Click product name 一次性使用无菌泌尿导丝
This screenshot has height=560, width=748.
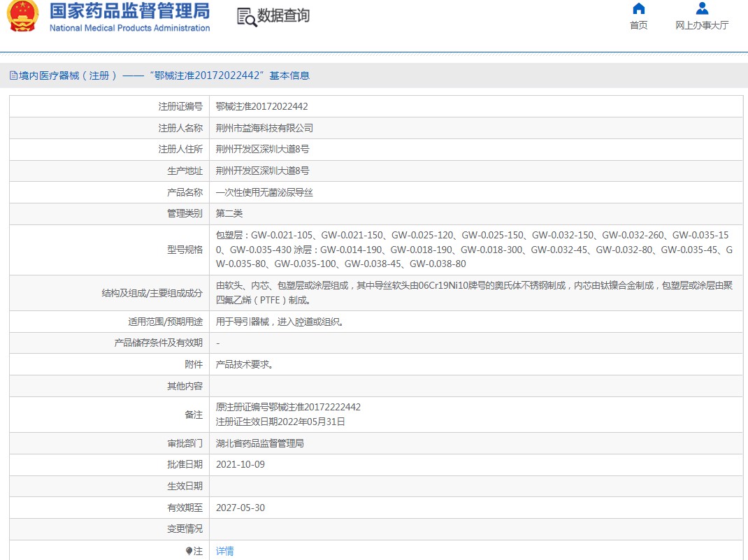264,193
